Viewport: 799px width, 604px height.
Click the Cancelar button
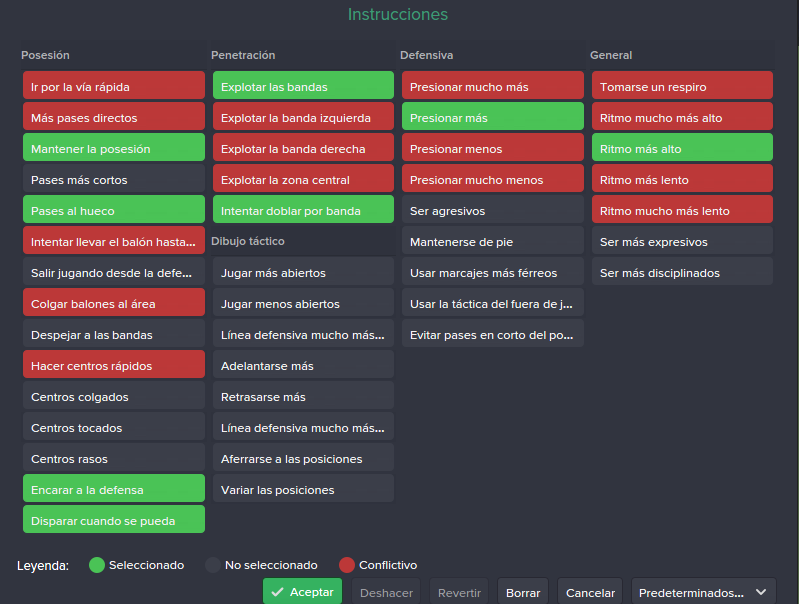pos(590,592)
